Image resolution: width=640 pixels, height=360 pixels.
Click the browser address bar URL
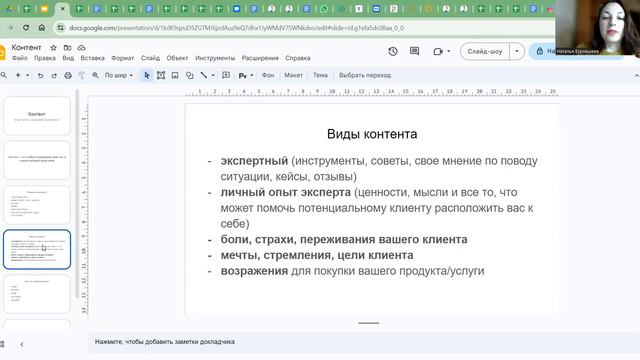tap(236, 28)
